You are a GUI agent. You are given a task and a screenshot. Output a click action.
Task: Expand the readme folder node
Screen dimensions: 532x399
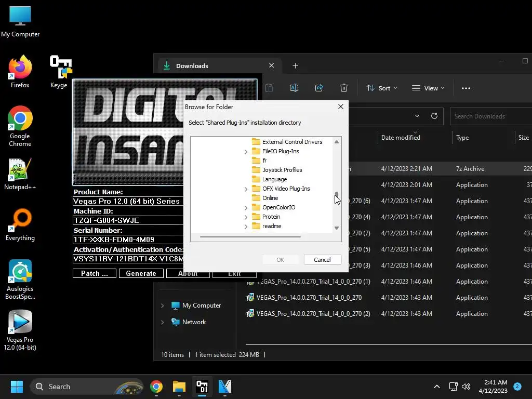pos(246,227)
